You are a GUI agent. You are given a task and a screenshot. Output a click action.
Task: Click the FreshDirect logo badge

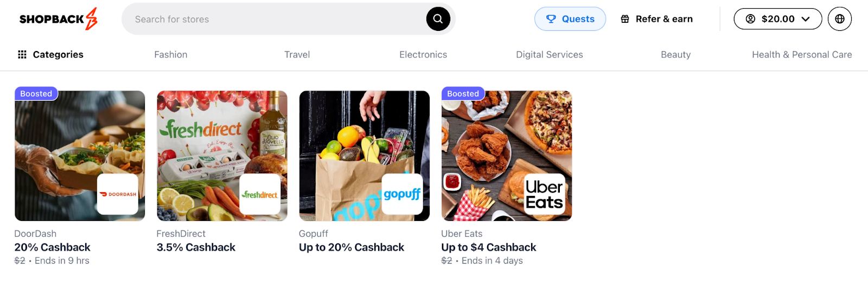(260, 194)
